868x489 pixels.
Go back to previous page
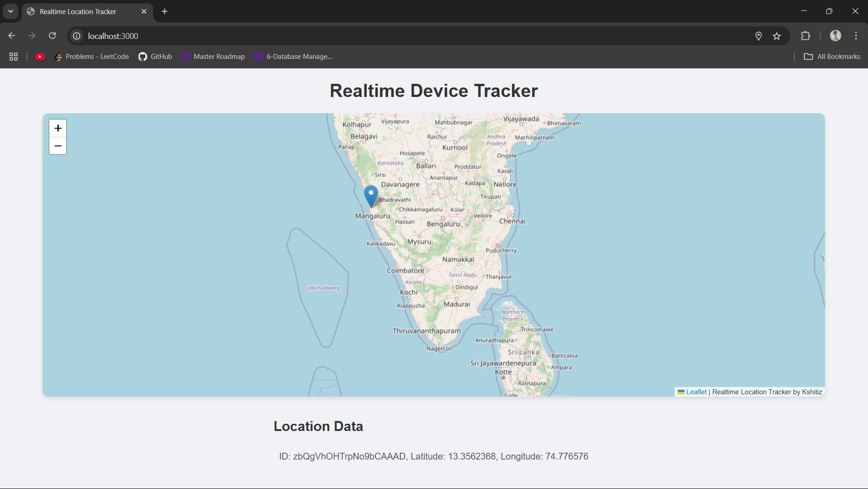pos(12,36)
